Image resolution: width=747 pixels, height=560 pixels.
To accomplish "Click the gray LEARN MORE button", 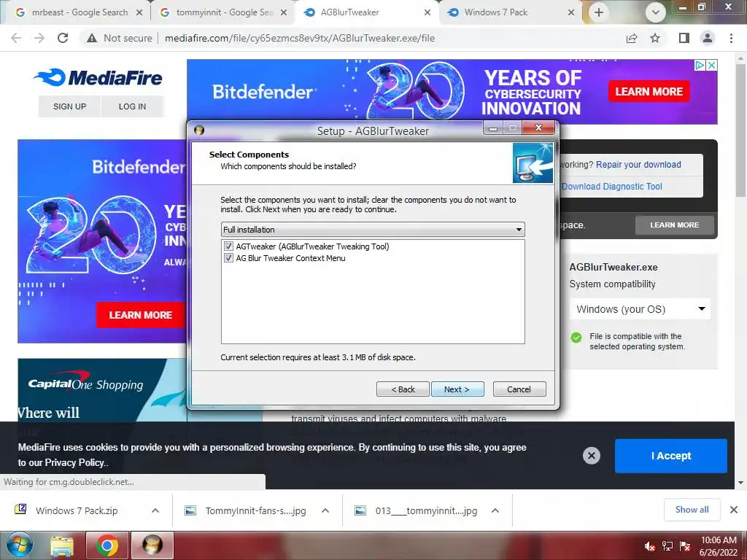I will pyautogui.click(x=675, y=225).
